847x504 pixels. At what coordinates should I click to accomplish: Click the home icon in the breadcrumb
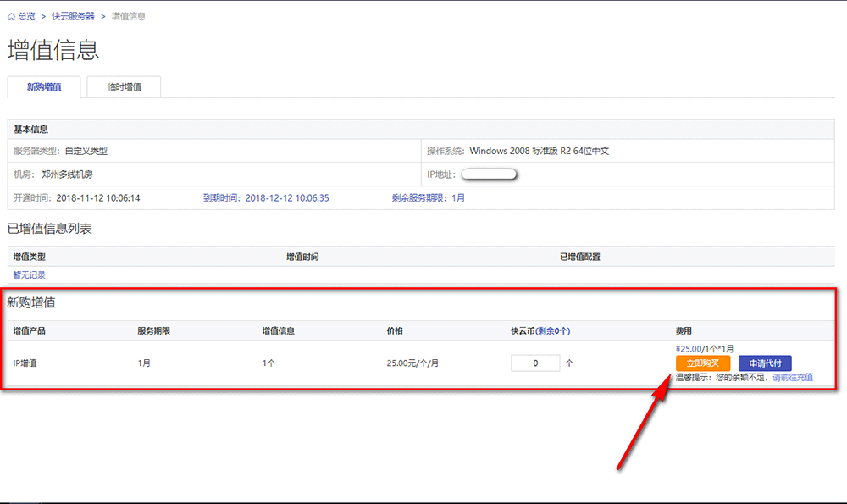tap(12, 16)
